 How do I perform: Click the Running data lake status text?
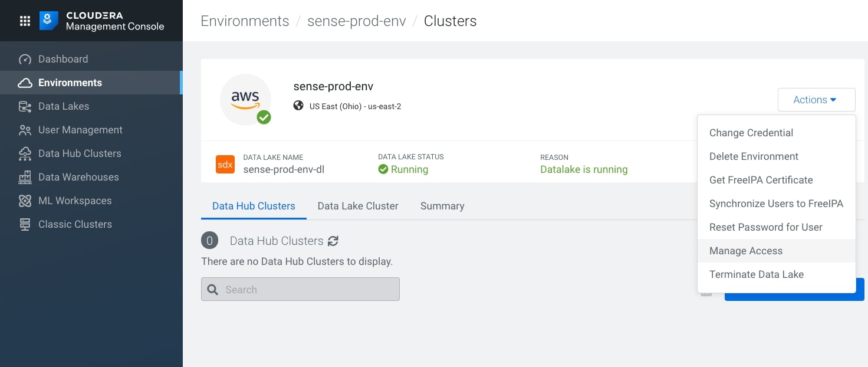pyautogui.click(x=409, y=169)
